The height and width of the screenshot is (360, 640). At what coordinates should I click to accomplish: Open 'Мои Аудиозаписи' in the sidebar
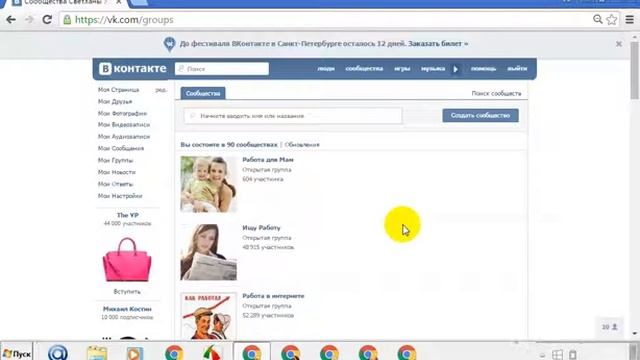tap(124, 137)
